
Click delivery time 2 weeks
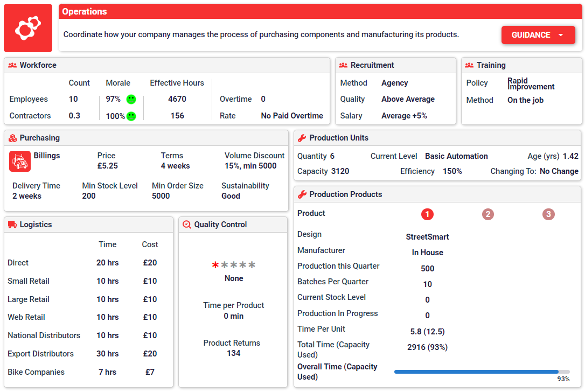click(27, 196)
